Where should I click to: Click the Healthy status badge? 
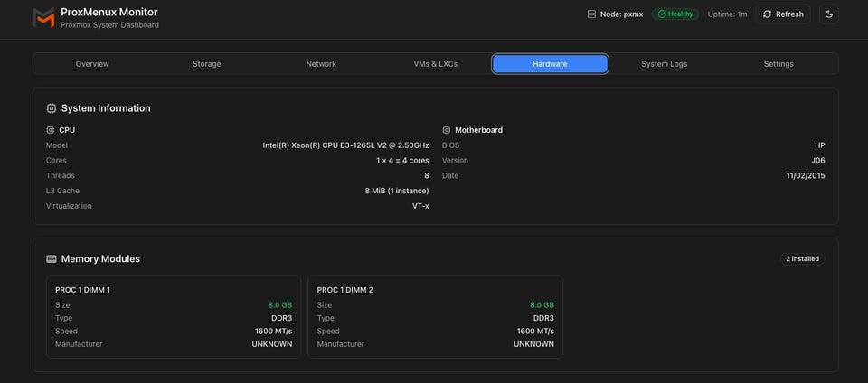pyautogui.click(x=675, y=14)
